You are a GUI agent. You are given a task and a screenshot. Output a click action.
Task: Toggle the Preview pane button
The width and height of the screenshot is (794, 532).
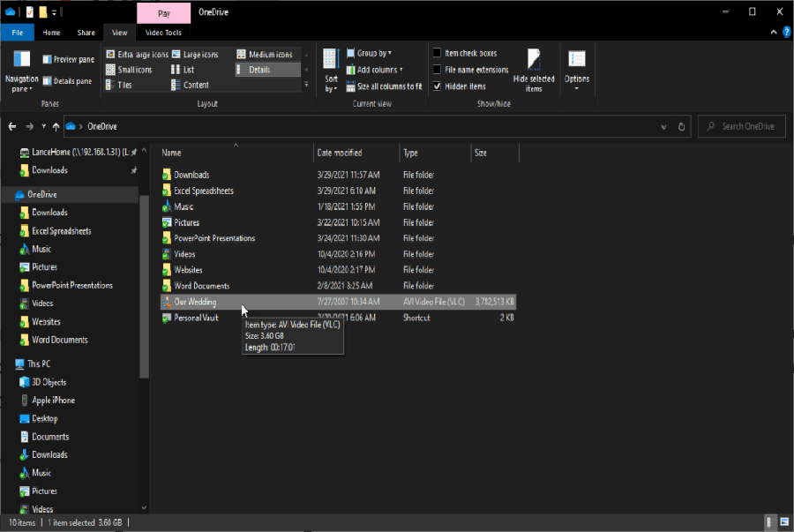(x=68, y=60)
